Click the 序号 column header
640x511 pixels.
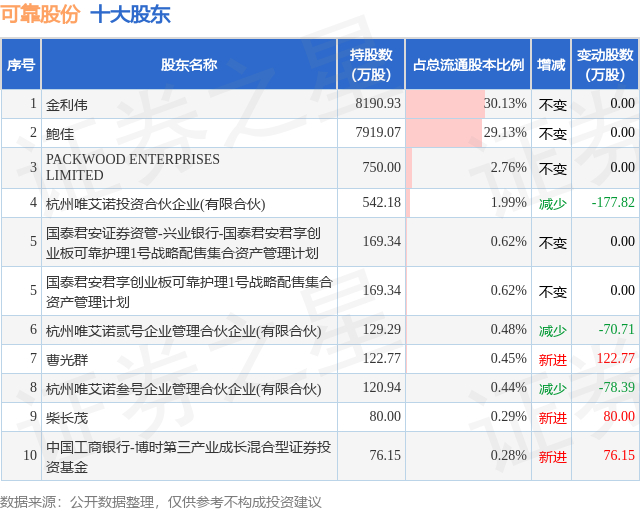click(x=21, y=65)
